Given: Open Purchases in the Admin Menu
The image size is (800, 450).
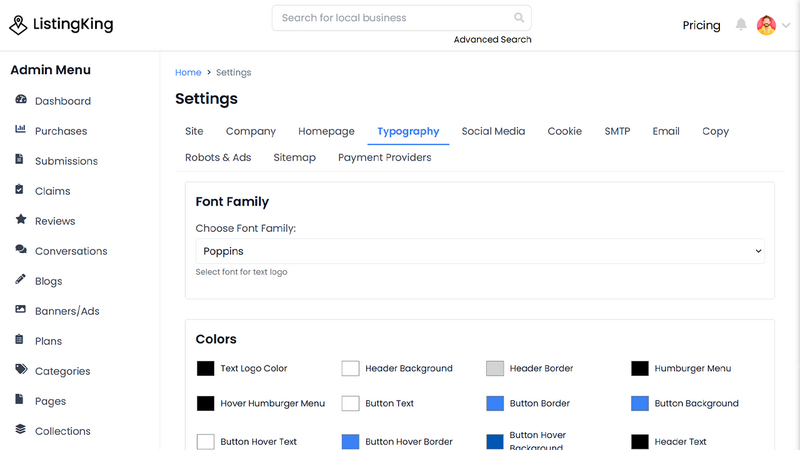Looking at the screenshot, I should (61, 131).
